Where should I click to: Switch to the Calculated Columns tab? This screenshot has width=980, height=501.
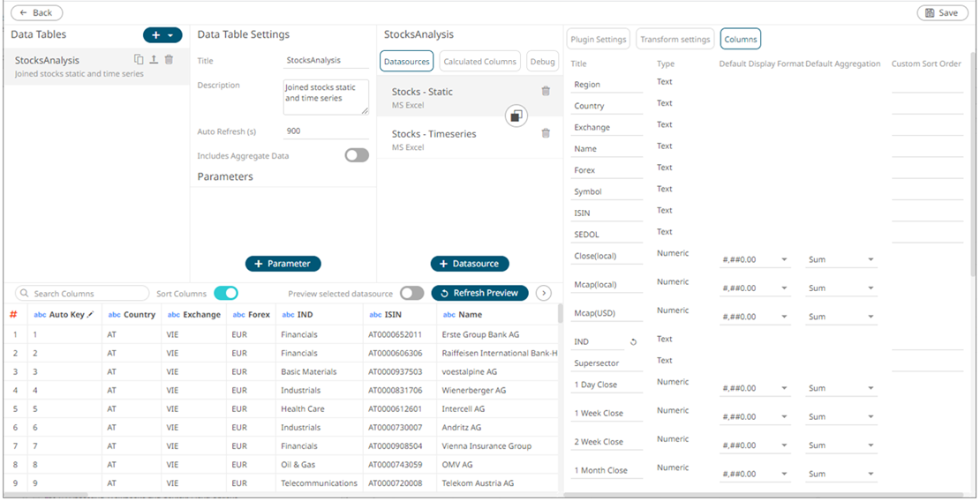[479, 62]
